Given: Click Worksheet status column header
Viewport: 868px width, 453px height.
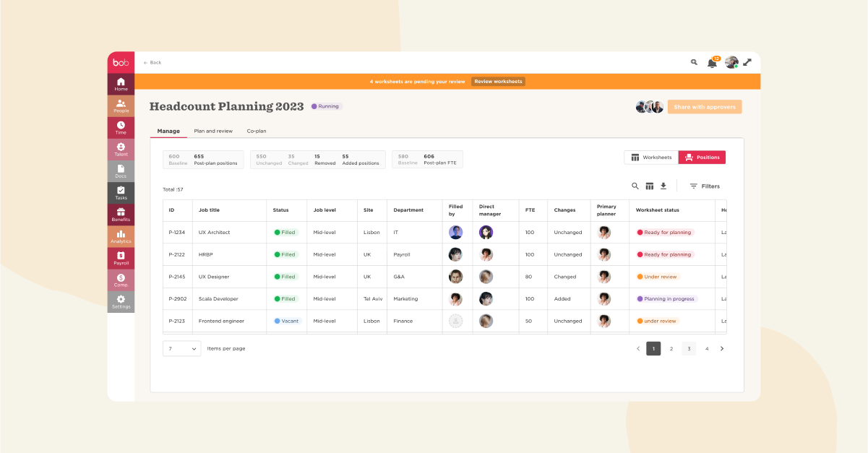Looking at the screenshot, I should [x=658, y=210].
